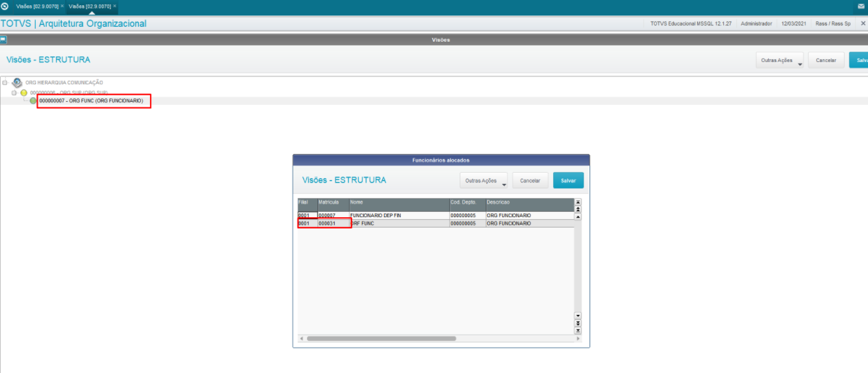Click the Matricula column header
Viewport: 868px width, 373px height.
coord(333,205)
